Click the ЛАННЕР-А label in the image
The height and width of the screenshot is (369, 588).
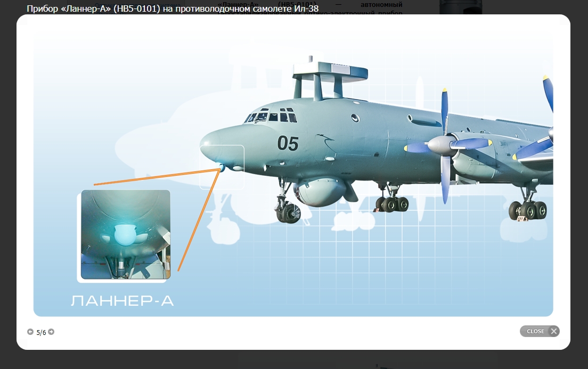(x=123, y=301)
